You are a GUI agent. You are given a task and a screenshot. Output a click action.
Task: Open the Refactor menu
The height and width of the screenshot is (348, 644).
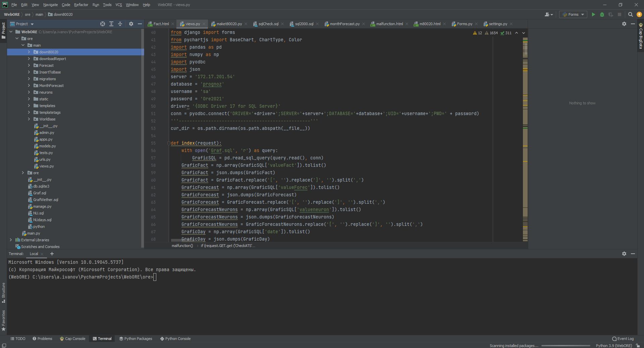coord(81,5)
